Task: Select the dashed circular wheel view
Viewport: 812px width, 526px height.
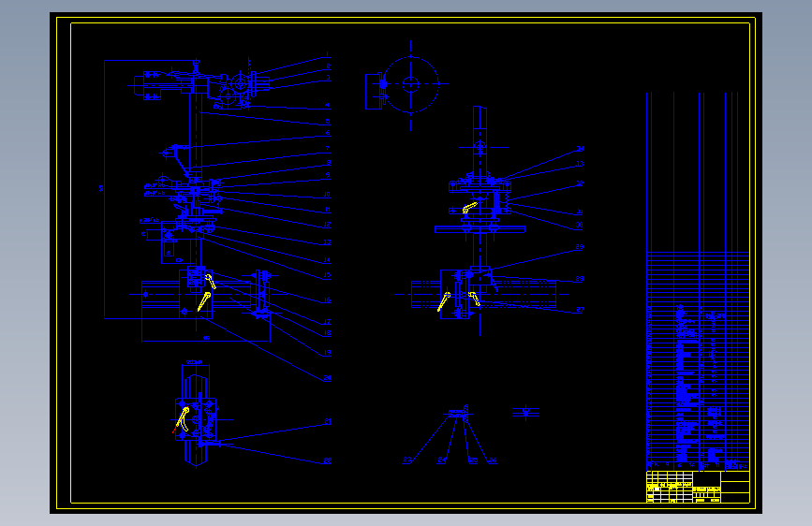Action: click(410, 84)
